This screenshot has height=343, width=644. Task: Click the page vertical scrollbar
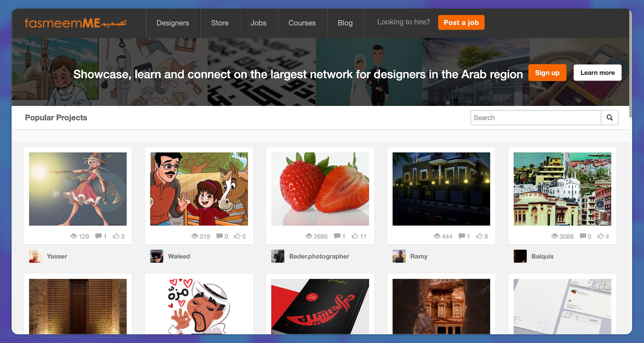[x=630, y=64]
